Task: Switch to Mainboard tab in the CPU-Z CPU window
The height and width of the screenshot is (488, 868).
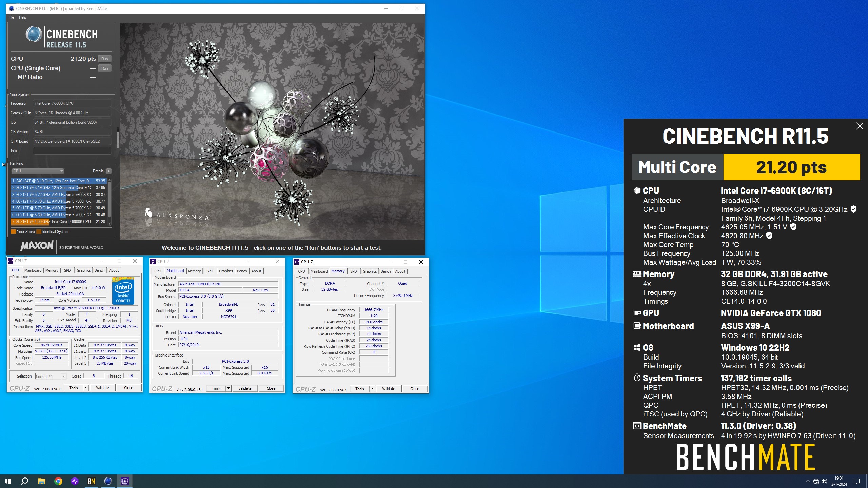Action: tap(33, 270)
